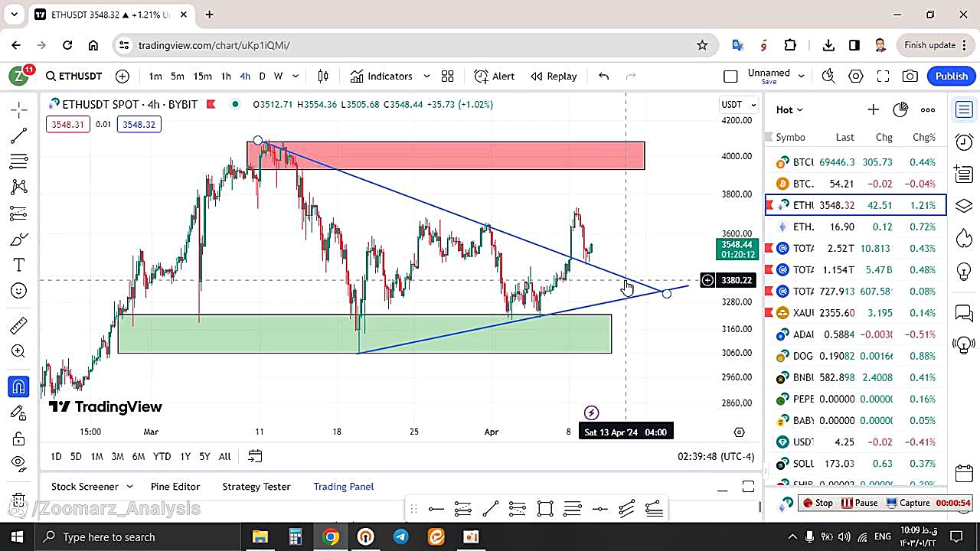Open watchlist advanced view pie icon
This screenshot has height=551, width=980.
point(900,109)
